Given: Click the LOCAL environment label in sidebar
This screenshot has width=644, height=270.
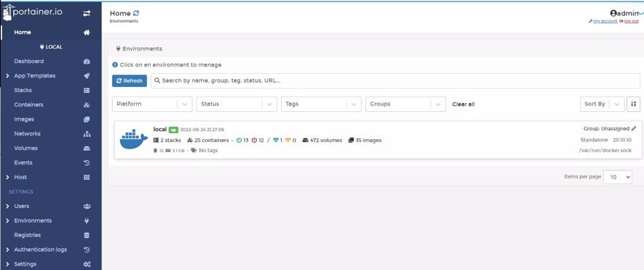Looking at the screenshot, I should [x=51, y=47].
